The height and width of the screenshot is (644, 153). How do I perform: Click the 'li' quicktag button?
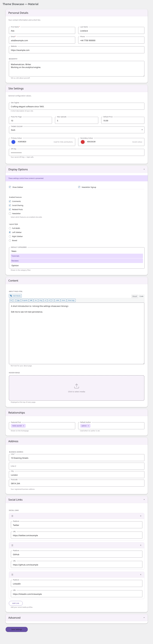[x=53, y=300]
